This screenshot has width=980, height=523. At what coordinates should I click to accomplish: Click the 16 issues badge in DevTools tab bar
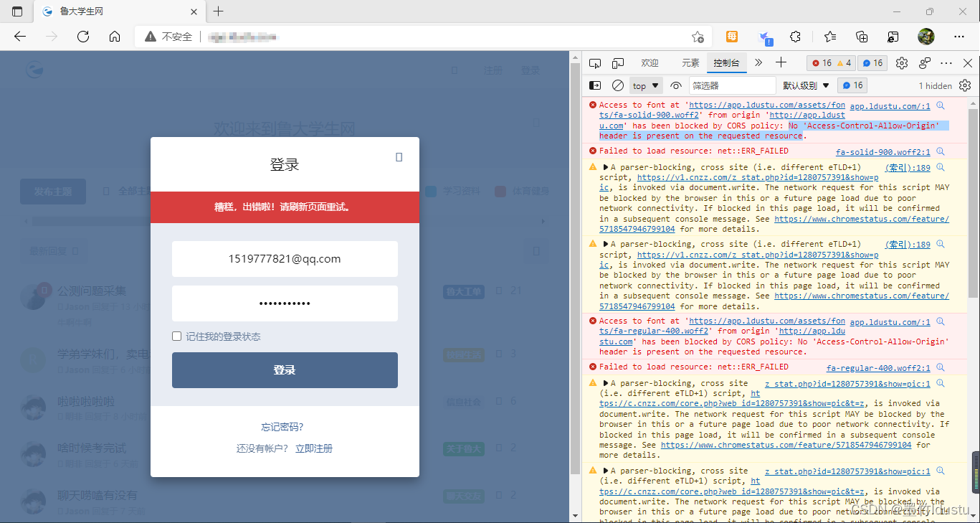pos(873,63)
